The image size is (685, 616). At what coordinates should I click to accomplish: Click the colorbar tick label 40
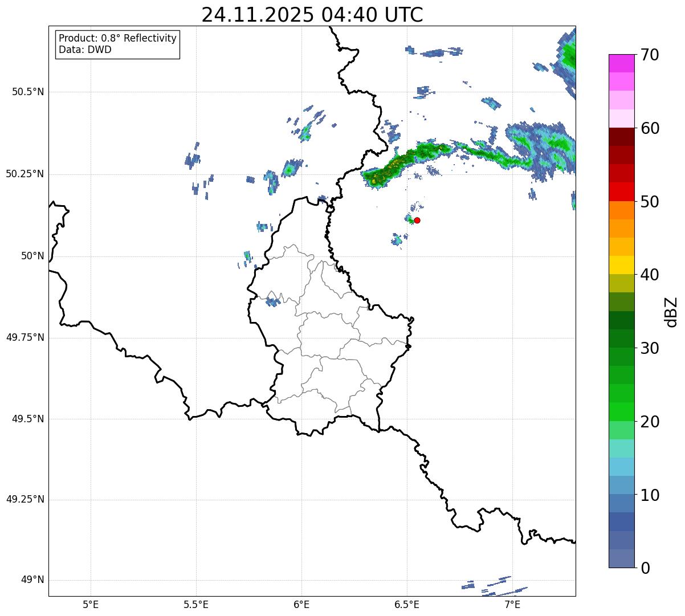(650, 275)
